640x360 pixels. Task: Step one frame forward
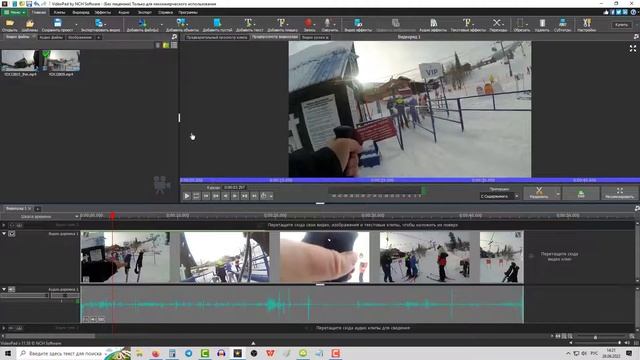(x=235, y=196)
